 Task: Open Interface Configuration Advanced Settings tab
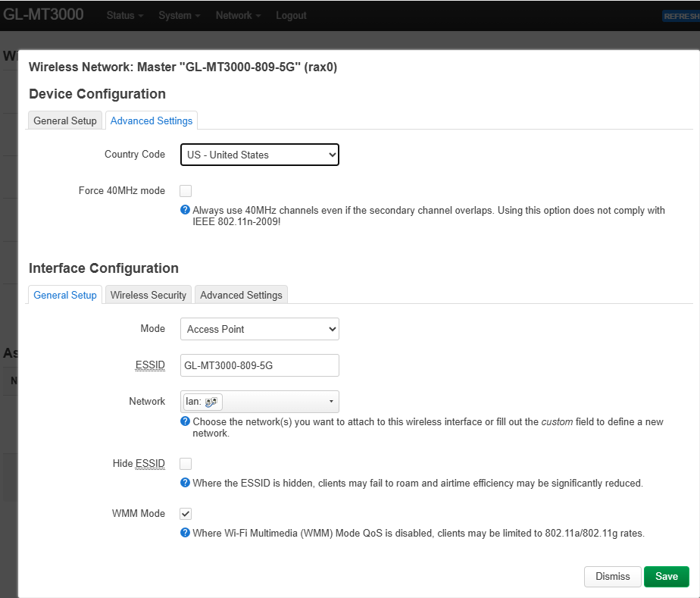[x=241, y=295]
